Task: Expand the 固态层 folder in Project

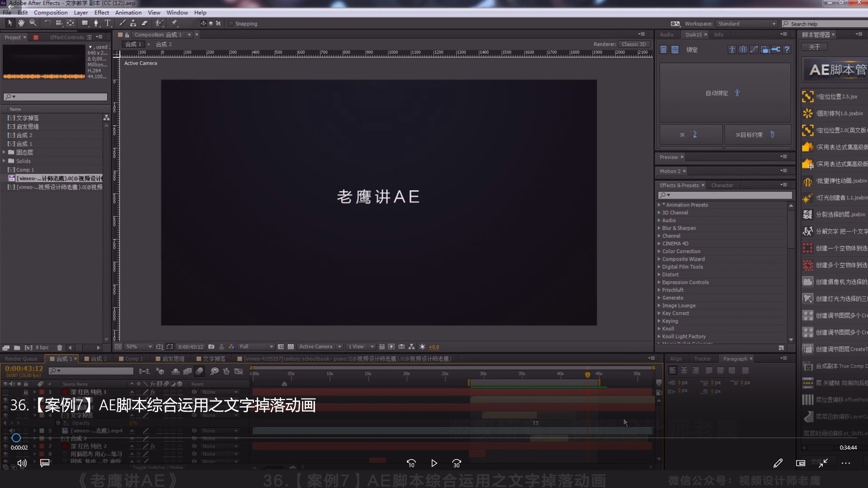Action: pyautogui.click(x=4, y=152)
